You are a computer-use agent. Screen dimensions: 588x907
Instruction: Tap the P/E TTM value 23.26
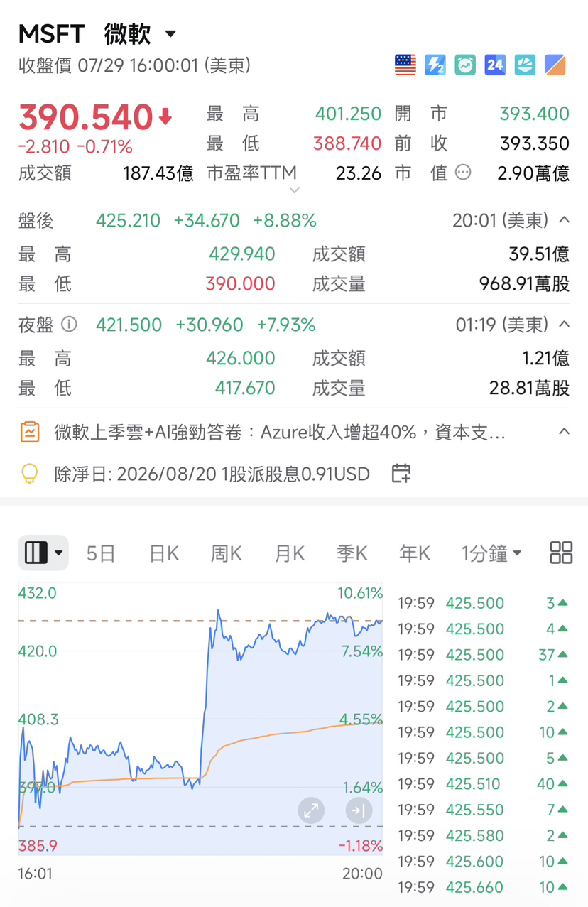tap(359, 173)
